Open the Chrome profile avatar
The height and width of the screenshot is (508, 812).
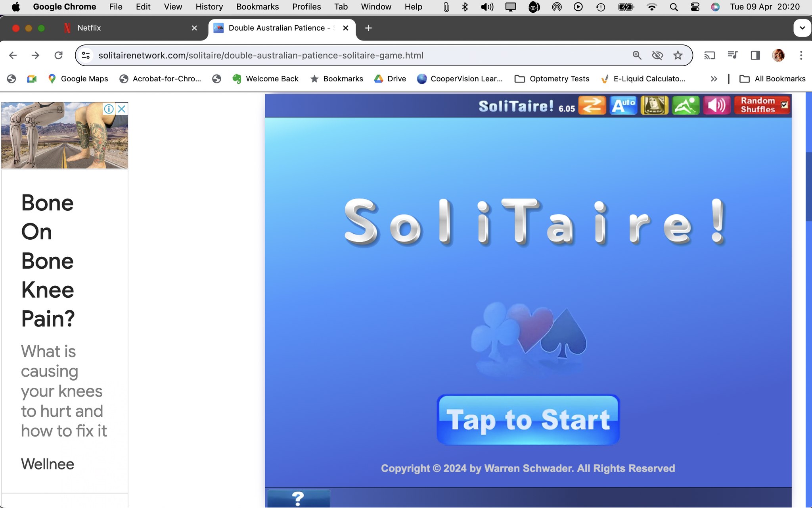[x=778, y=55]
